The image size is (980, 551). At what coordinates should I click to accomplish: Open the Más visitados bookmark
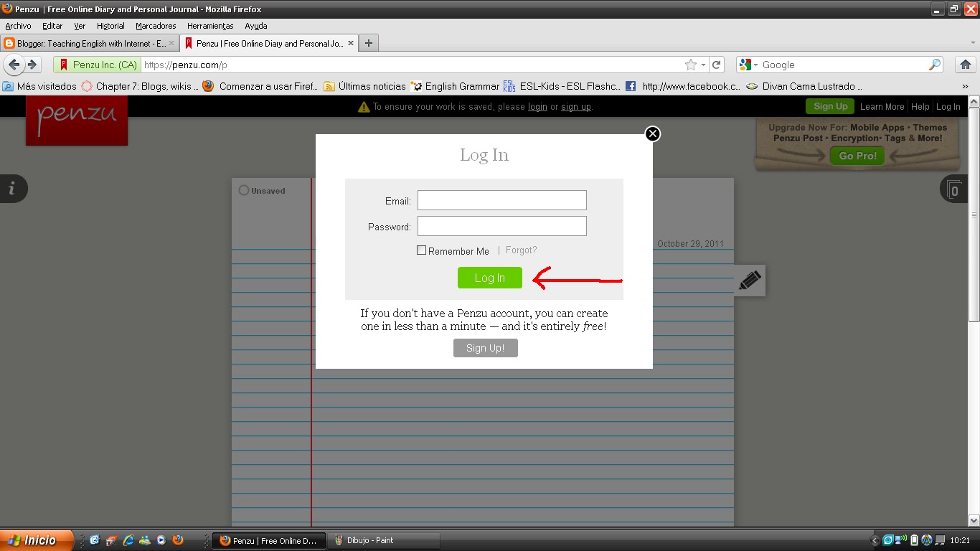point(39,86)
